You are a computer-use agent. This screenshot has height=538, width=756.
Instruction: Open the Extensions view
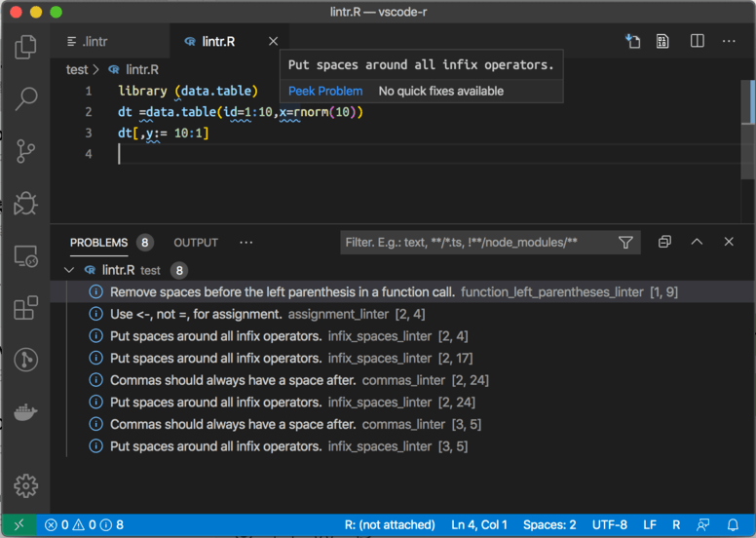click(x=25, y=308)
